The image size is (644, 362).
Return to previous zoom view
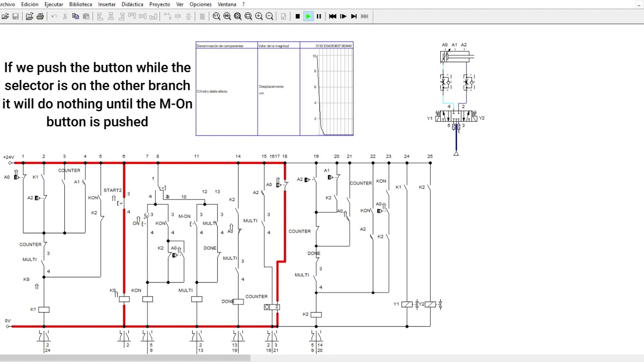point(227,17)
